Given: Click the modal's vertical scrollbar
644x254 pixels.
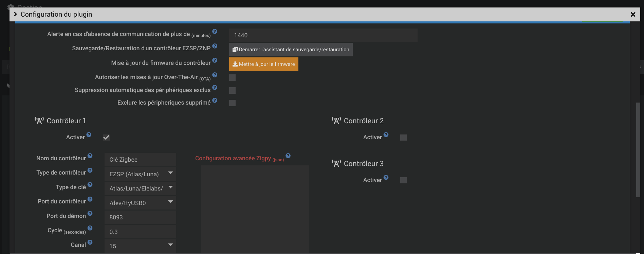Looking at the screenshot, I should tap(638, 149).
